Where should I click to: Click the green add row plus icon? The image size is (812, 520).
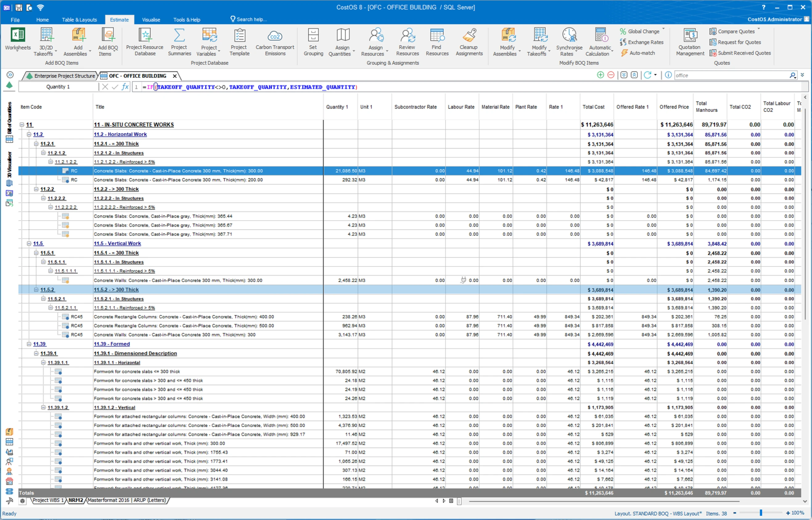[600, 75]
